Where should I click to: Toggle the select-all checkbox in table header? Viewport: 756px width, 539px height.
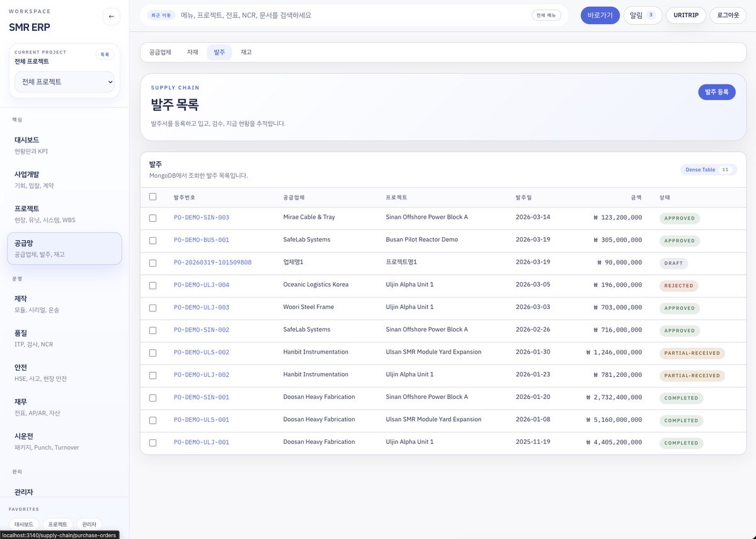click(152, 197)
